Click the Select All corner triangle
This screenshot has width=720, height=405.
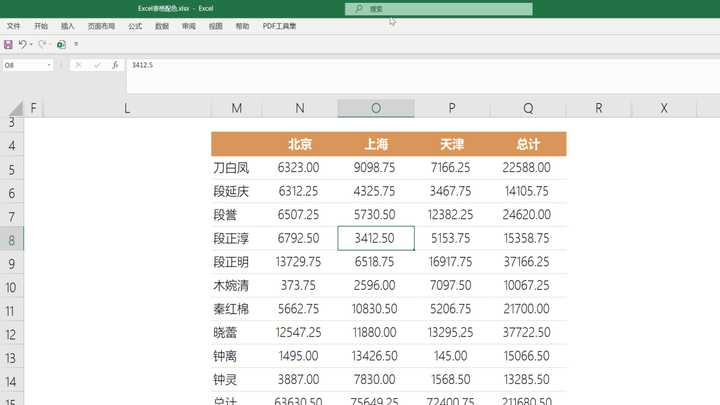click(x=16, y=108)
